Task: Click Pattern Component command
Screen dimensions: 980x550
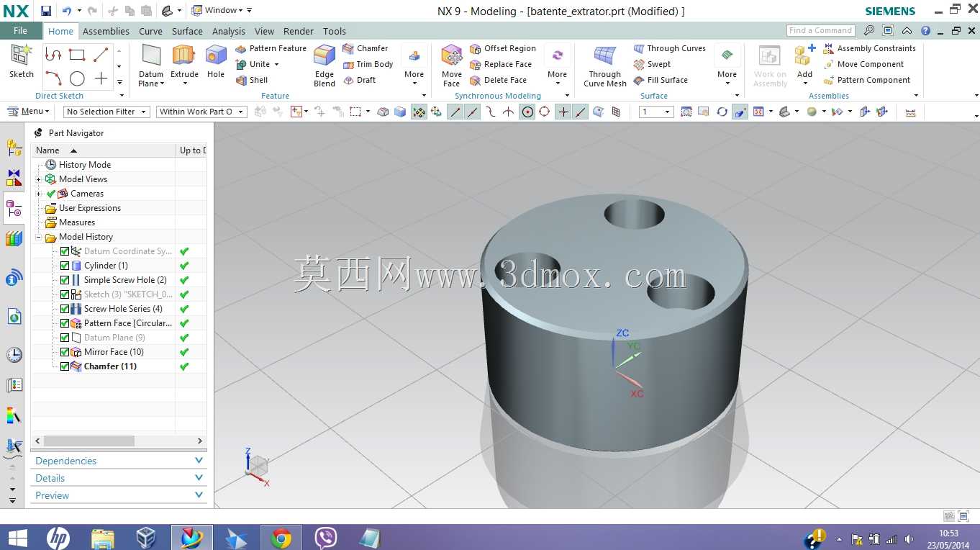Action: [866, 80]
